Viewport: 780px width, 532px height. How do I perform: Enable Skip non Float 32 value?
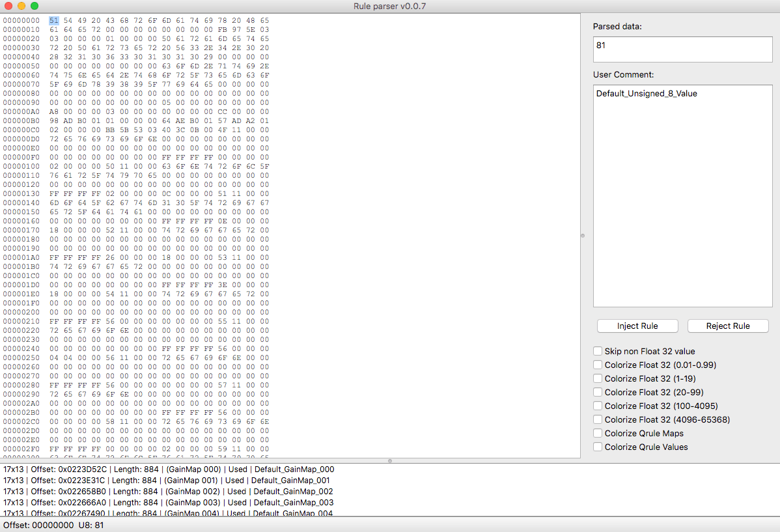point(598,352)
